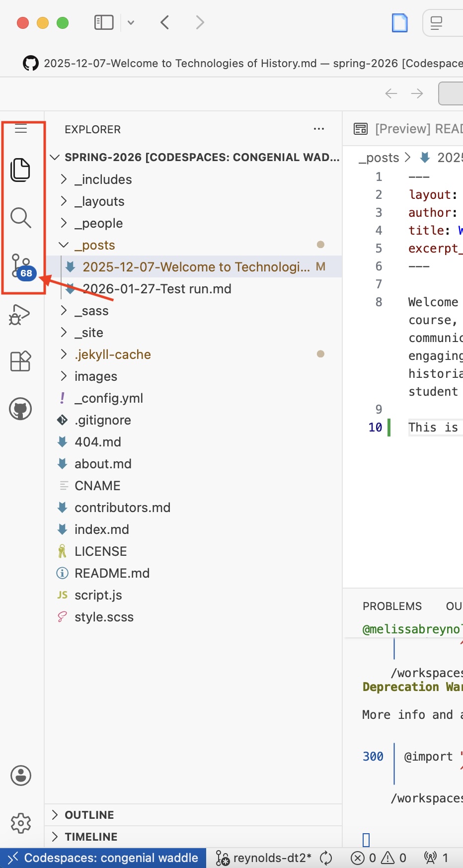Open the style.scss file
The image size is (463, 868).
coord(193,616)
